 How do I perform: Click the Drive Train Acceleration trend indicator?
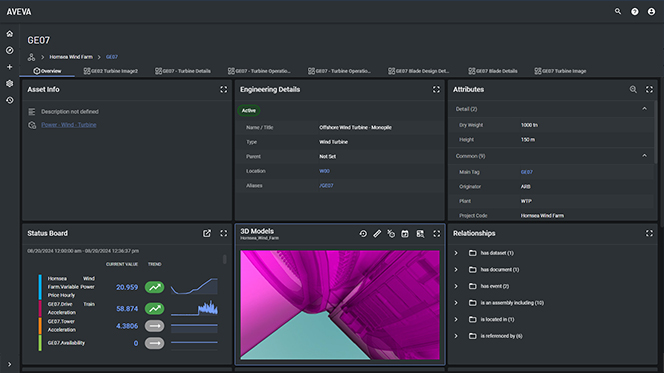click(x=155, y=309)
